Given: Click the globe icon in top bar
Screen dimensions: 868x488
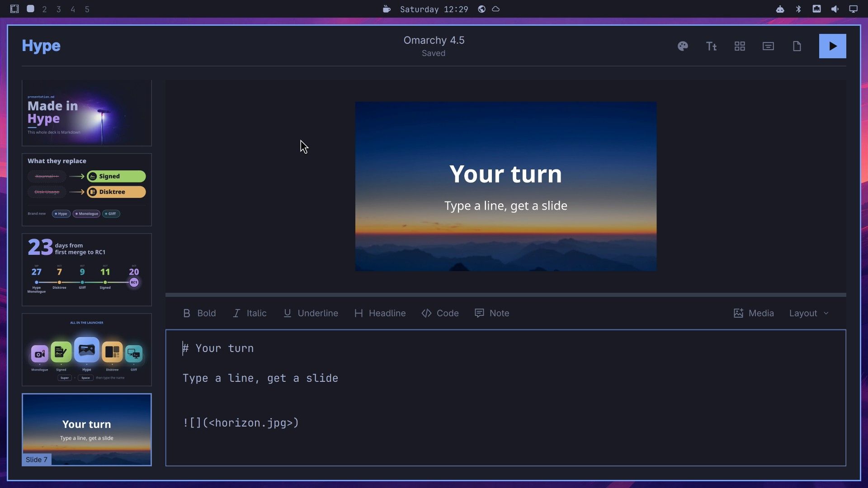Looking at the screenshot, I should (481, 9).
